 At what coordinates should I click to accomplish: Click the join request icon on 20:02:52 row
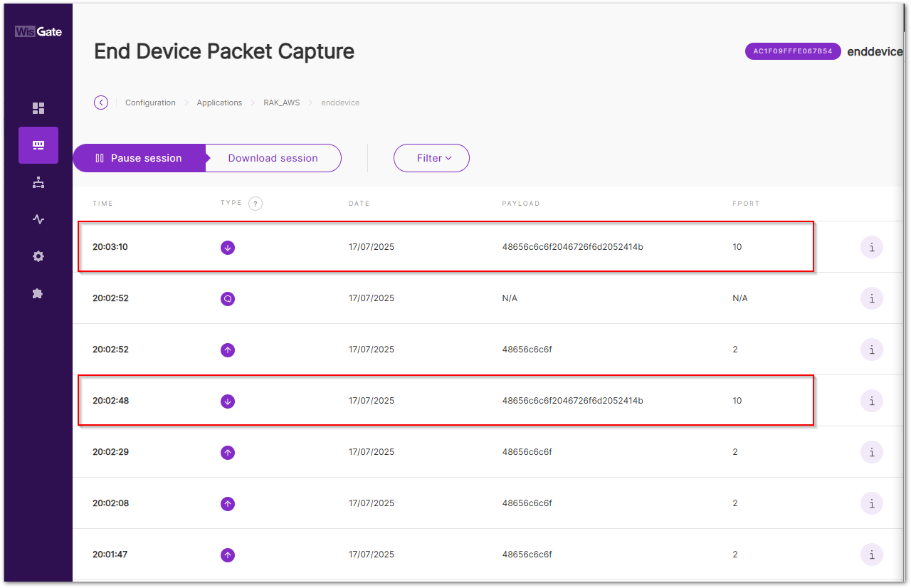(228, 298)
